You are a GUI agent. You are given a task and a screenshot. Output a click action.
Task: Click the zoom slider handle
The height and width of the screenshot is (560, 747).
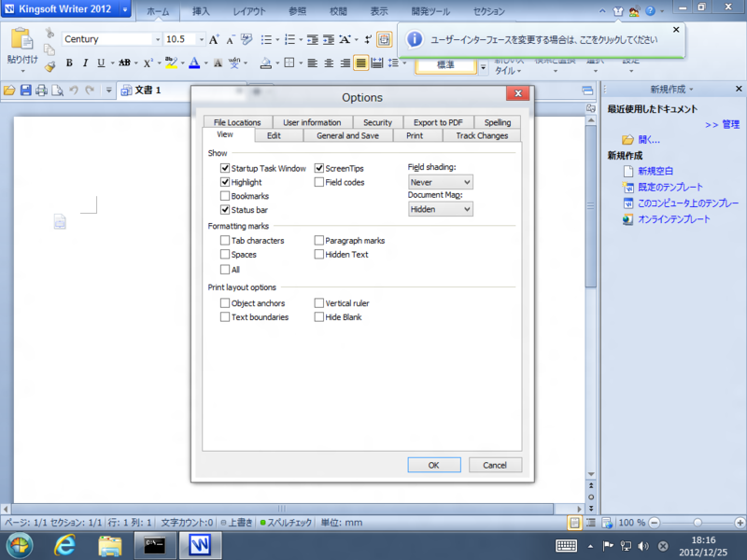(x=698, y=523)
